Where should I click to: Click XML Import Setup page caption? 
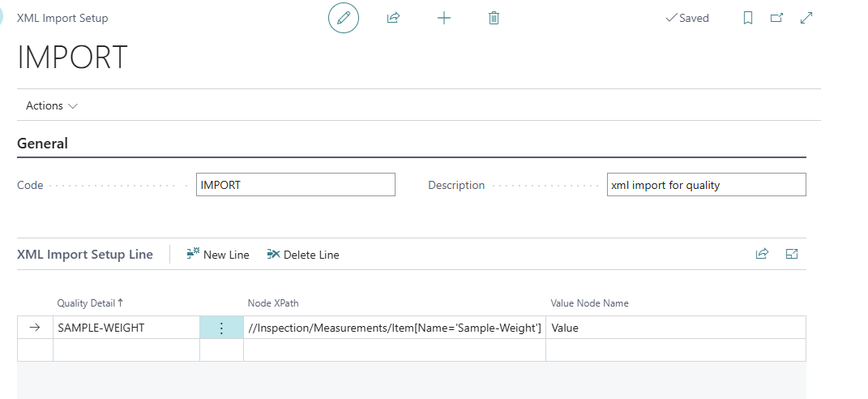(62, 18)
